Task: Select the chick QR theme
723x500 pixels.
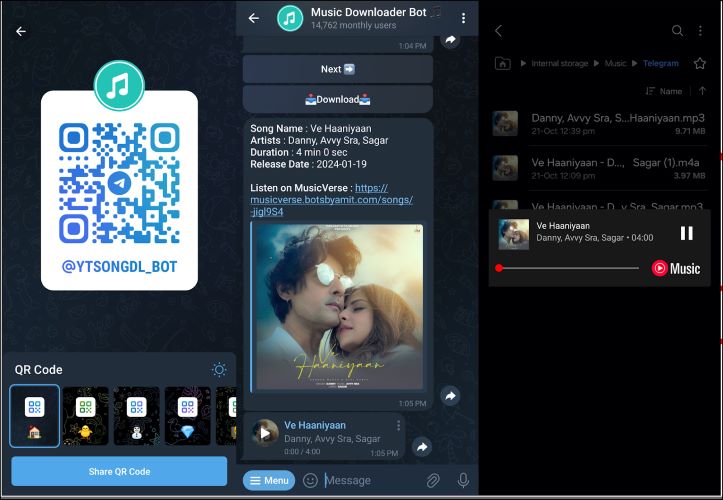Action: (x=86, y=416)
